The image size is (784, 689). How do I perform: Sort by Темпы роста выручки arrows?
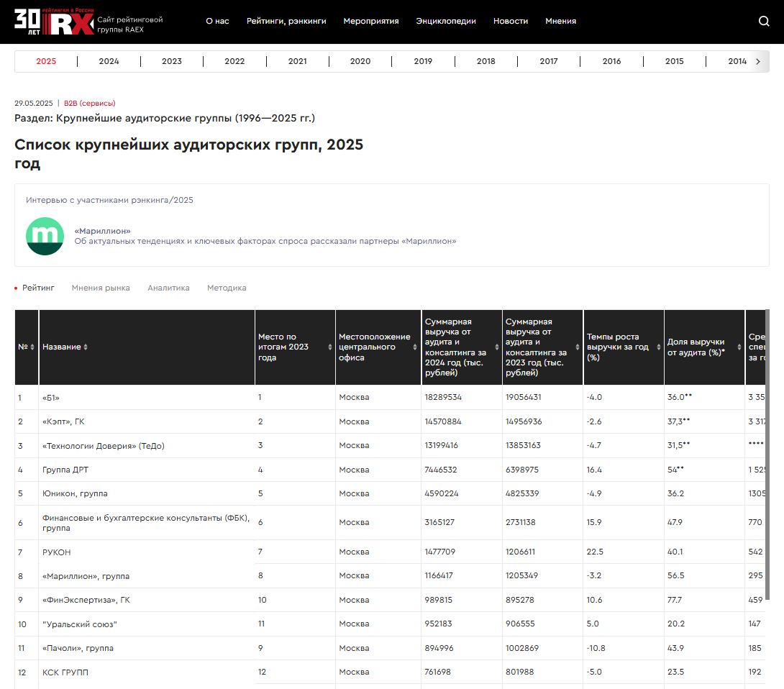pyautogui.click(x=659, y=347)
